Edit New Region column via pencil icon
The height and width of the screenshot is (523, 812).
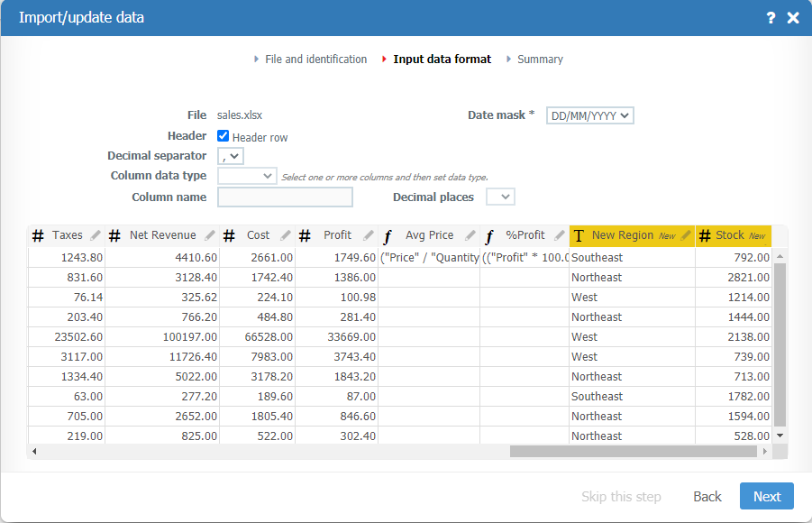(x=686, y=235)
